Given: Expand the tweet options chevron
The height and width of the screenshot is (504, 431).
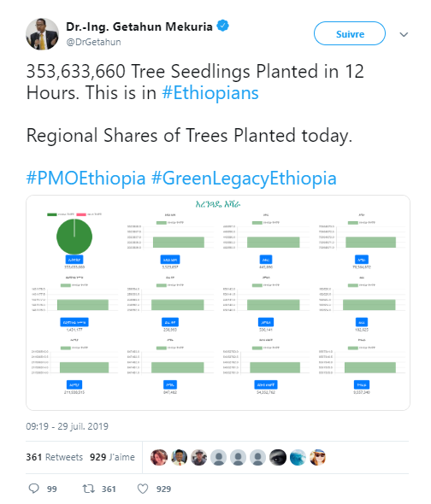Looking at the screenshot, I should click(x=404, y=34).
